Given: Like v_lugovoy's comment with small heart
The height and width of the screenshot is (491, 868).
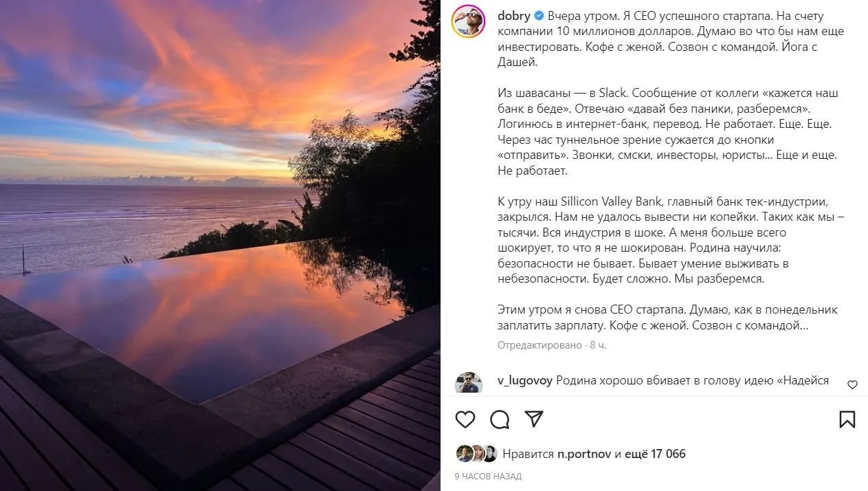Looking at the screenshot, I should [x=852, y=385].
